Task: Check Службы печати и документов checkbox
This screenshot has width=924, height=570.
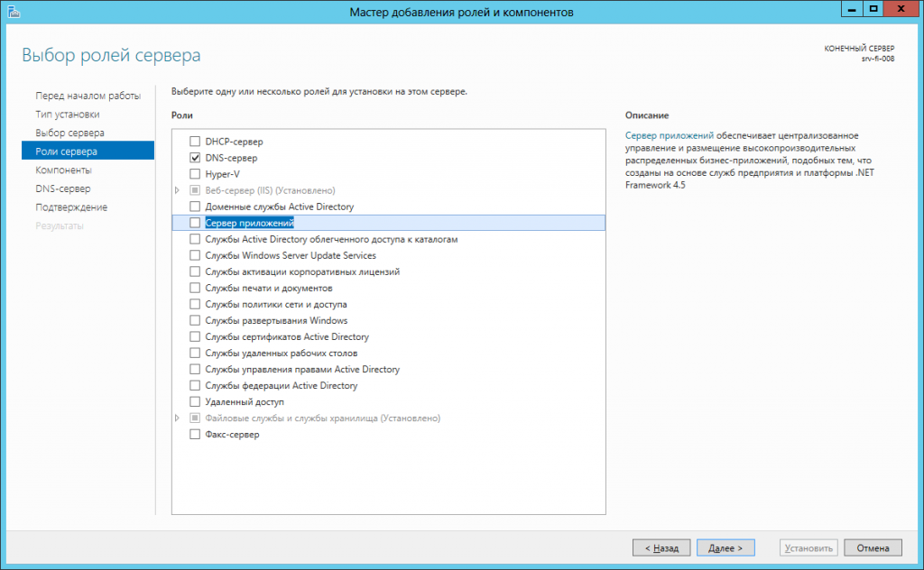Action: click(194, 288)
